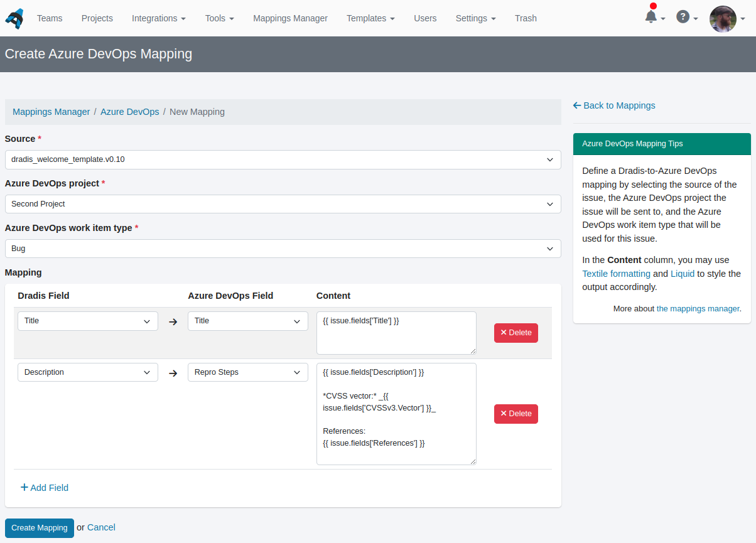Open the help question mark menu

(687, 18)
